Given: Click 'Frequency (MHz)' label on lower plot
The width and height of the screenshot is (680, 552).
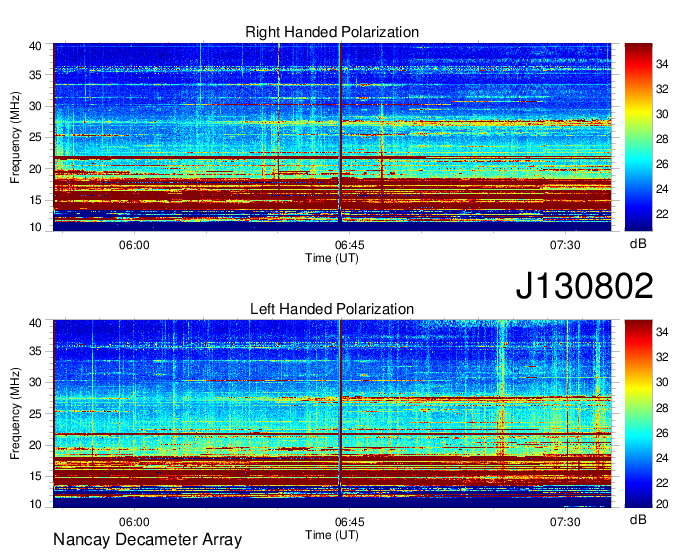Looking at the screenshot, I should pos(15,414).
